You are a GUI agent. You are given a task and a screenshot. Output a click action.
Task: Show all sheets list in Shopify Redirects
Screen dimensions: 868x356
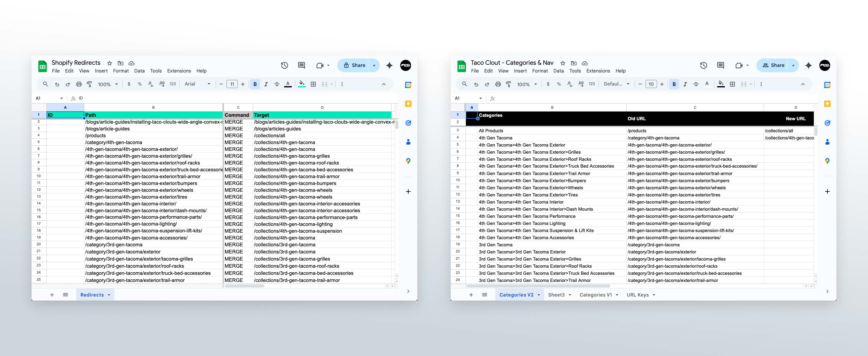65,295
